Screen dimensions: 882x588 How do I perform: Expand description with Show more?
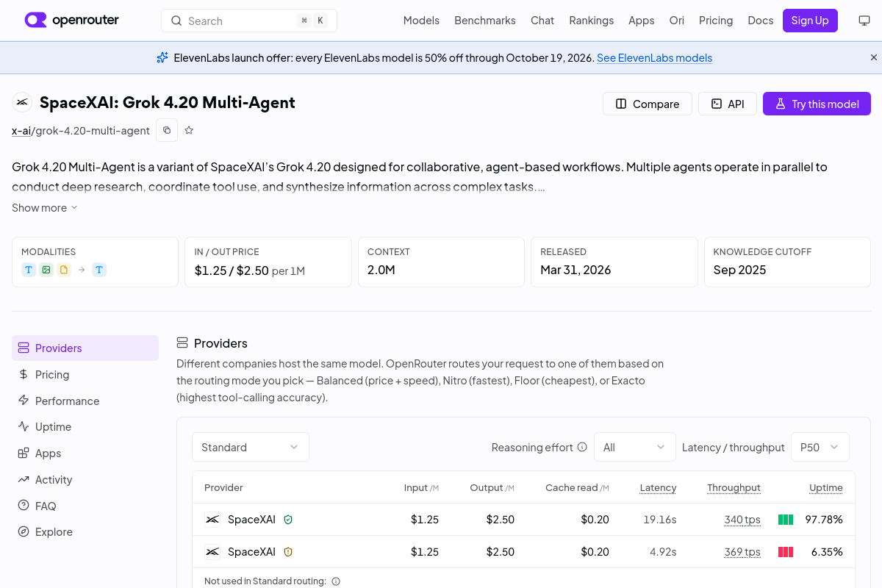[45, 208]
